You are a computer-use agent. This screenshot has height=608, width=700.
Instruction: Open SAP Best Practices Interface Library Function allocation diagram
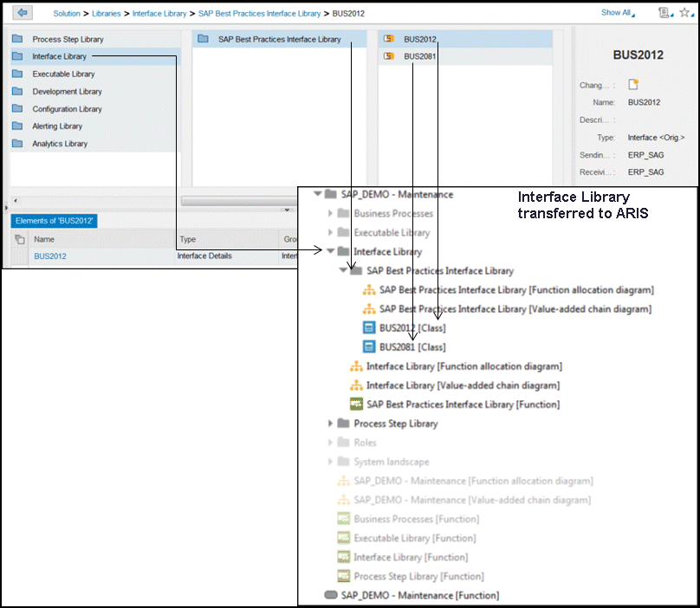516,290
